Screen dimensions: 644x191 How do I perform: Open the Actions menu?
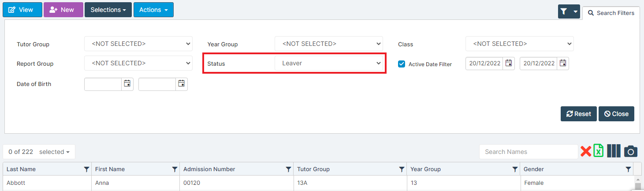coord(153,10)
